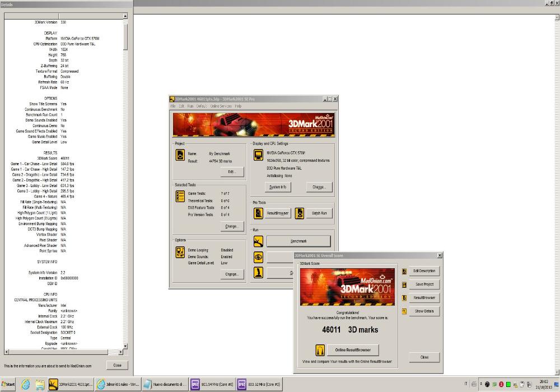This screenshot has width=560, height=392.
Task: Click the Batch Run icon in Pro Tools
Action: click(x=300, y=213)
